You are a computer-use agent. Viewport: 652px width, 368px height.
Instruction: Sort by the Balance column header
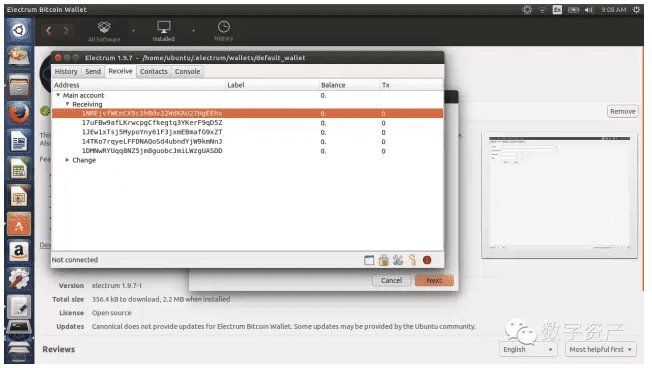coord(349,85)
